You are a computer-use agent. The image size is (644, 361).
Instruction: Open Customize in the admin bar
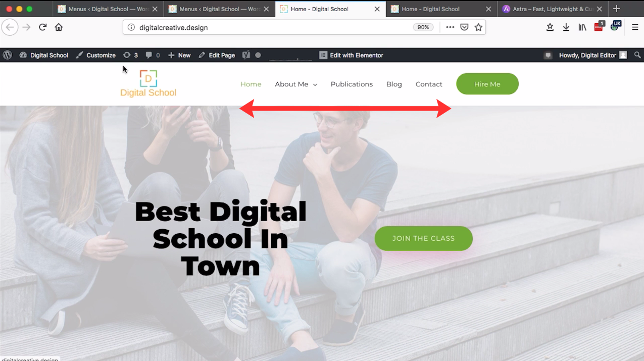click(96, 55)
